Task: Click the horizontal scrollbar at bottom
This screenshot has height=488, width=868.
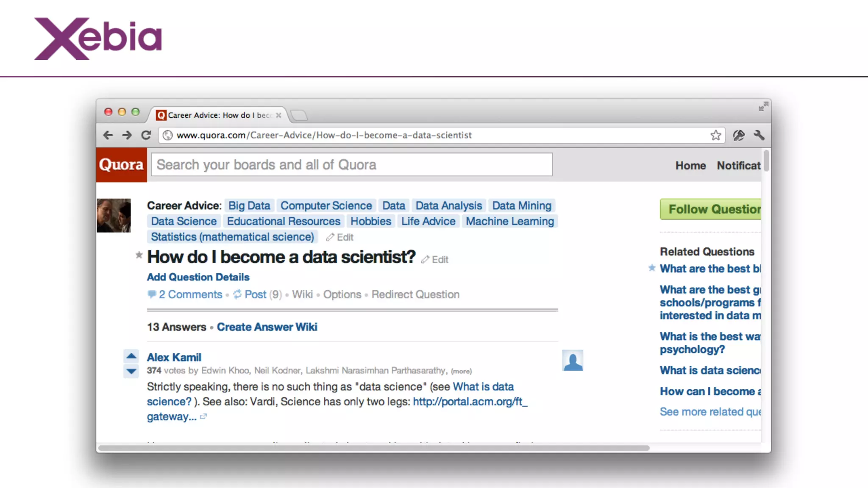Action: [373, 448]
